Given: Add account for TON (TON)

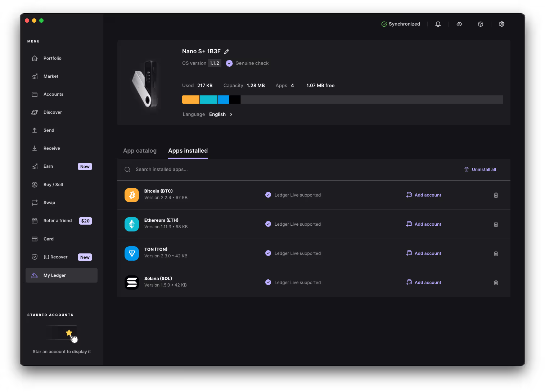Looking at the screenshot, I should [x=424, y=253].
